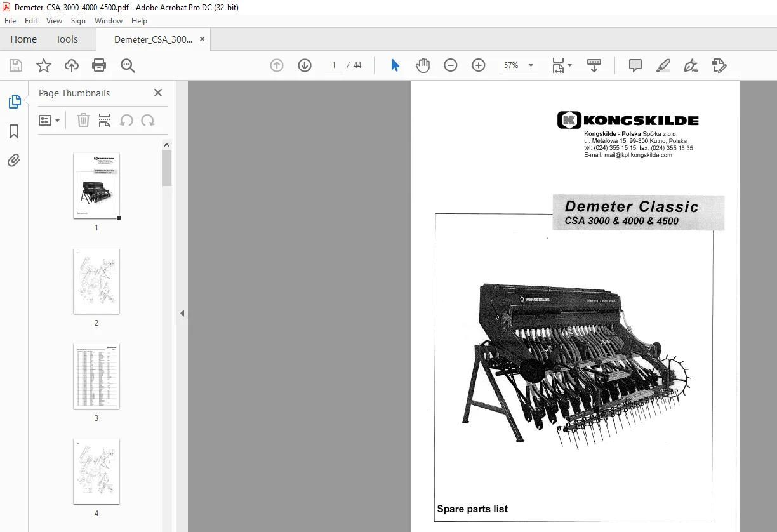Open fit page options tool
The width and height of the screenshot is (777, 532).
558,65
